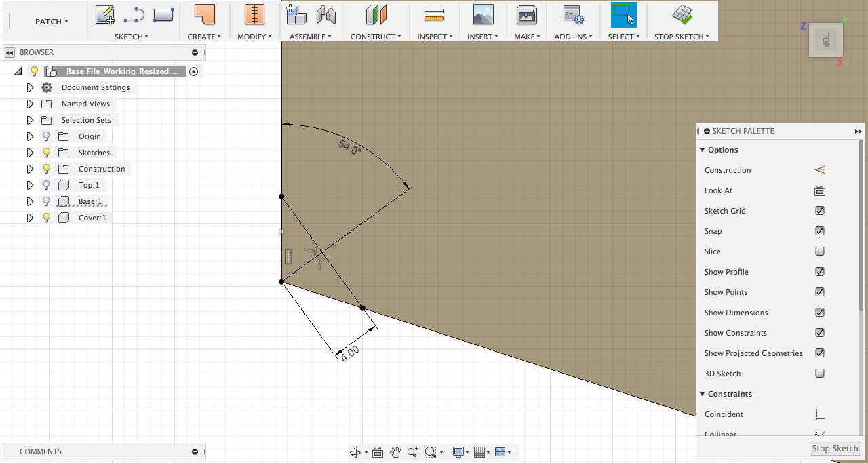The width and height of the screenshot is (868, 463).
Task: Click the Document Settings gear icon
Action: [x=47, y=87]
